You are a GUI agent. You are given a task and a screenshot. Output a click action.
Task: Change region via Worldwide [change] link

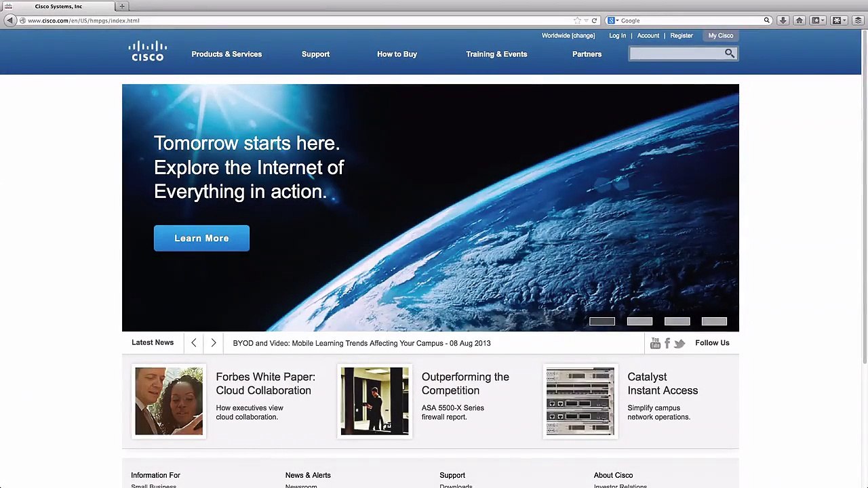[568, 35]
